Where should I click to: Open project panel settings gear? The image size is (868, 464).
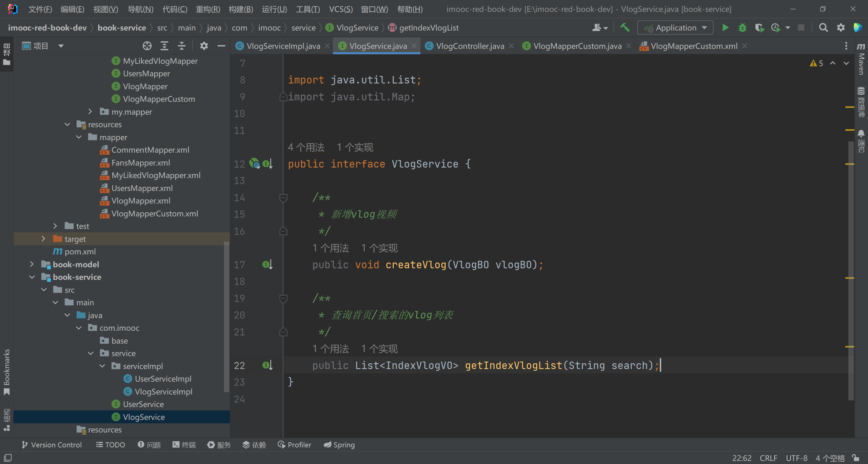204,46
